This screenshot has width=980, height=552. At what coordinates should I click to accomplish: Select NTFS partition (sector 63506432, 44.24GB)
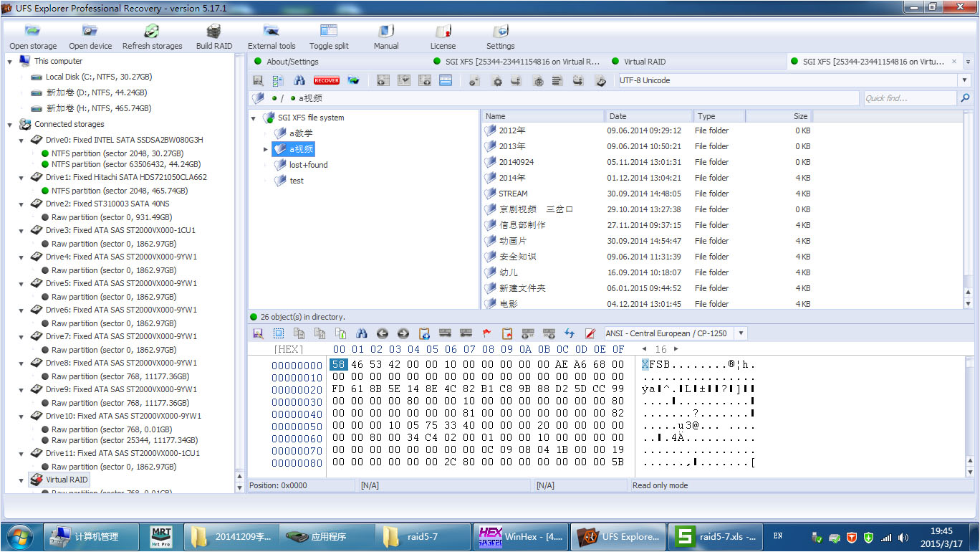(127, 164)
